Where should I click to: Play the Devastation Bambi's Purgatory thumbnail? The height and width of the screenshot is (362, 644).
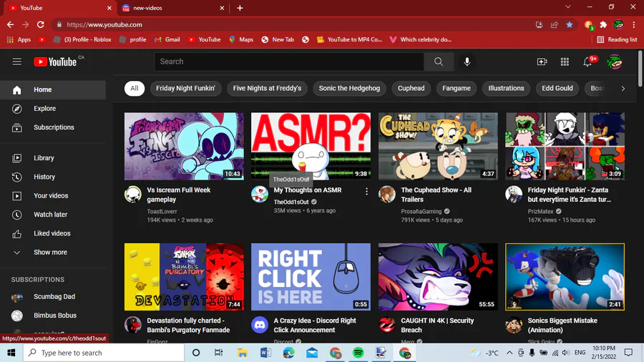pos(184,277)
